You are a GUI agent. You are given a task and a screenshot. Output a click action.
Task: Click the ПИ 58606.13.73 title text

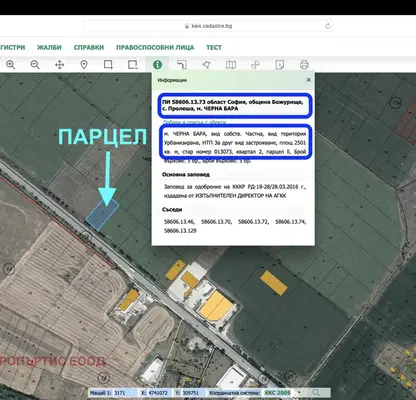(232, 105)
